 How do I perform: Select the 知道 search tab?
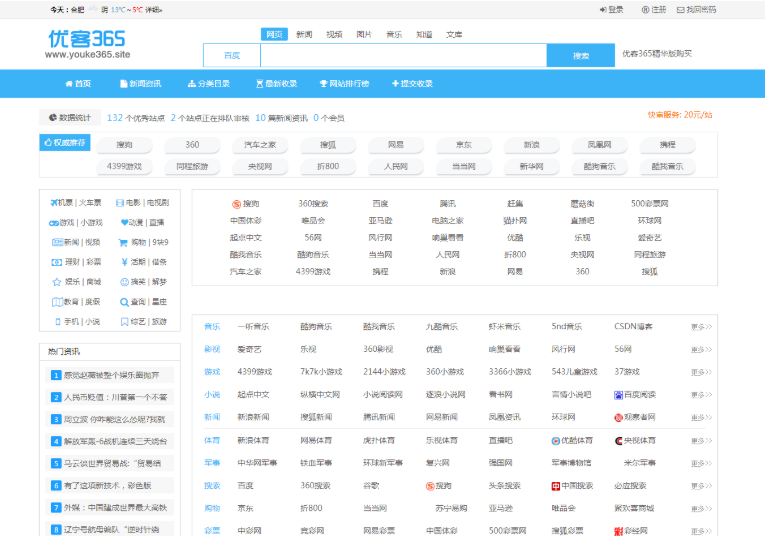click(424, 34)
